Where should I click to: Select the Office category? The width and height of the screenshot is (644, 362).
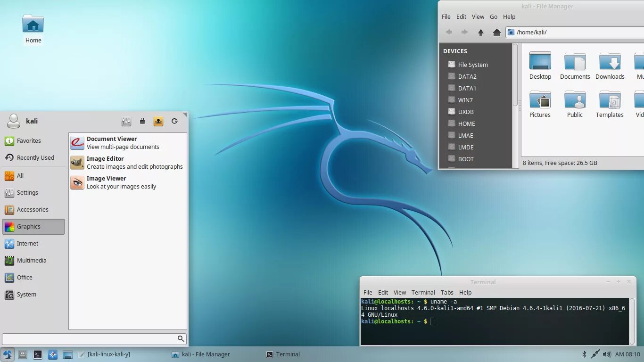pyautogui.click(x=33, y=277)
